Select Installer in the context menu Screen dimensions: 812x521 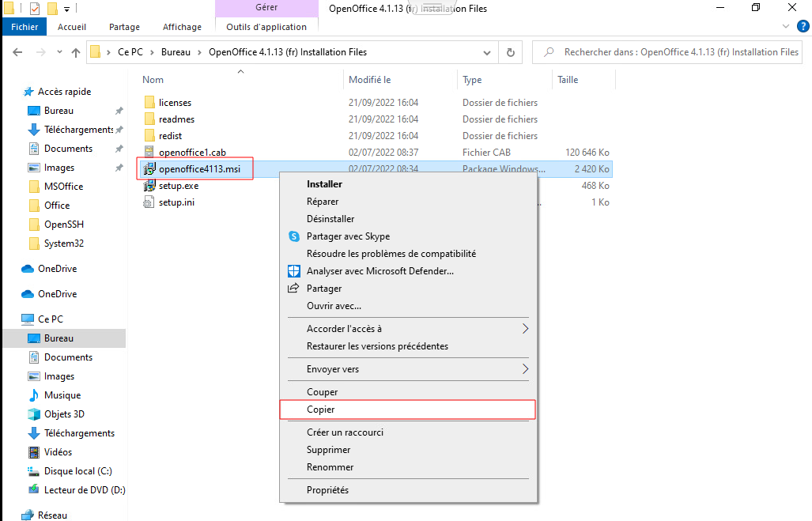point(324,184)
